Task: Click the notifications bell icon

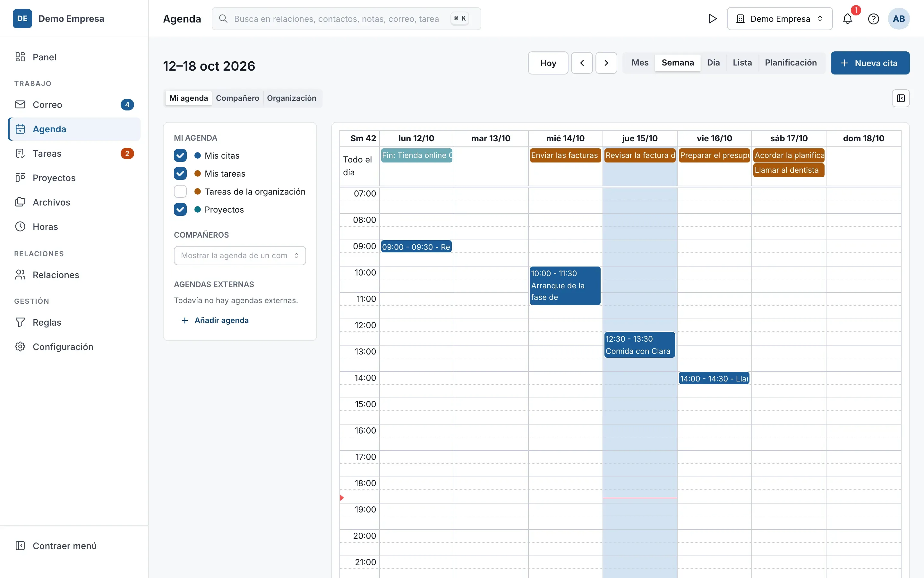Action: pyautogui.click(x=847, y=19)
